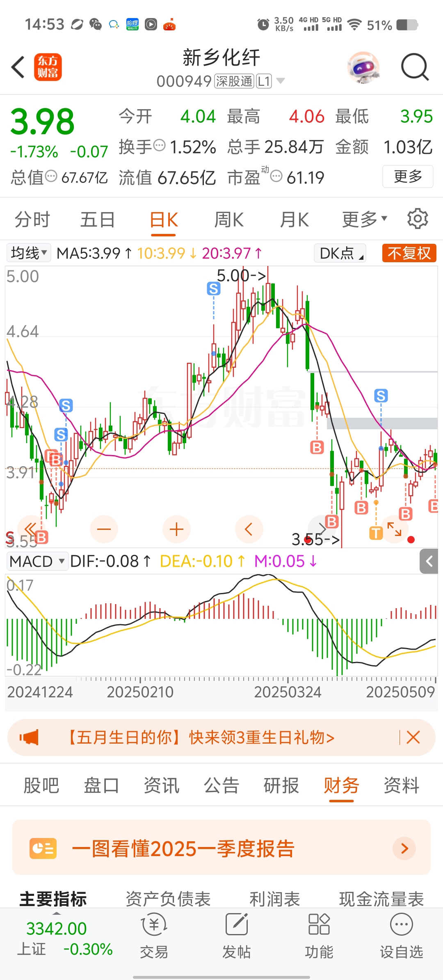The height and width of the screenshot is (980, 443).
Task: Tap the chart zoom in plus button
Action: (176, 529)
